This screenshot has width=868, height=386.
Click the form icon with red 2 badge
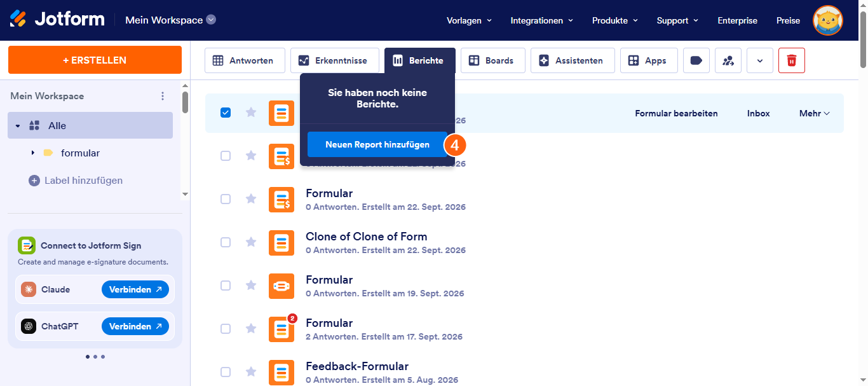pyautogui.click(x=281, y=329)
